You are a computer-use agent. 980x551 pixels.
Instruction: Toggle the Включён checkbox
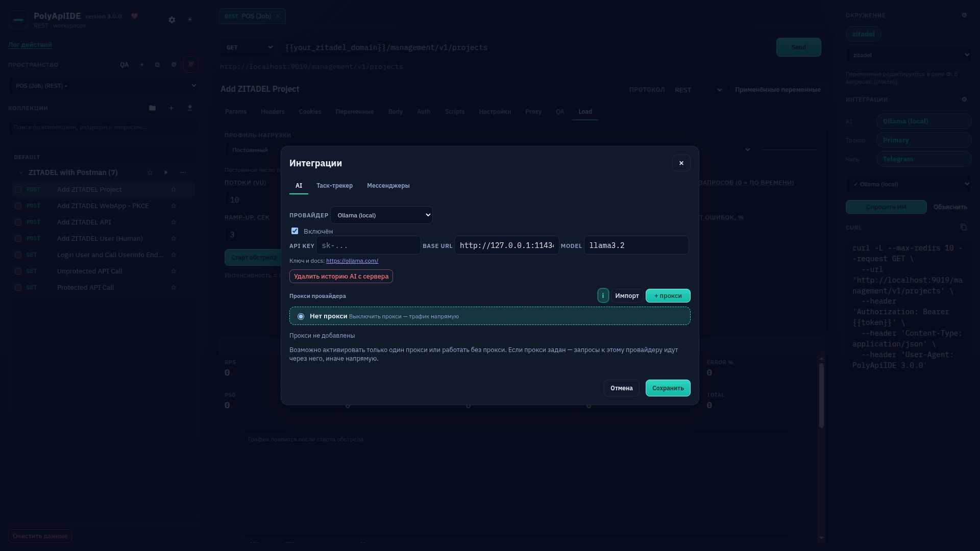pos(295,231)
